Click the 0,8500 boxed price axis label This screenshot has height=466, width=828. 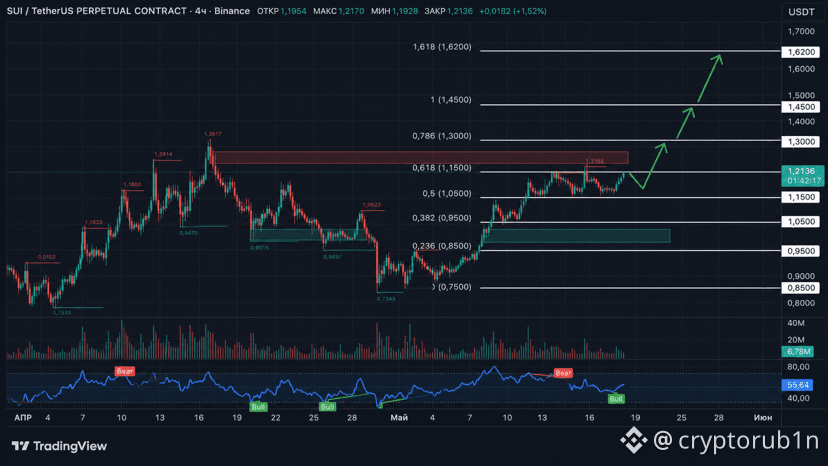click(x=801, y=288)
